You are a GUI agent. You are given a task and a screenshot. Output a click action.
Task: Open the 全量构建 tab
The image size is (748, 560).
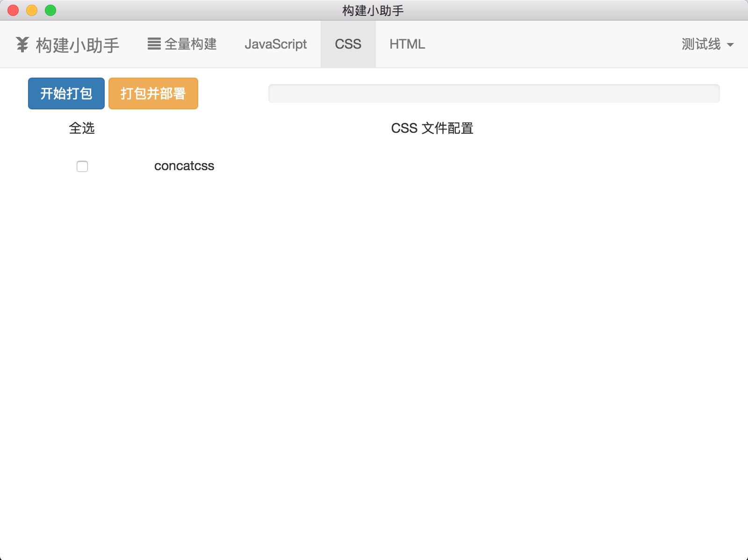182,44
